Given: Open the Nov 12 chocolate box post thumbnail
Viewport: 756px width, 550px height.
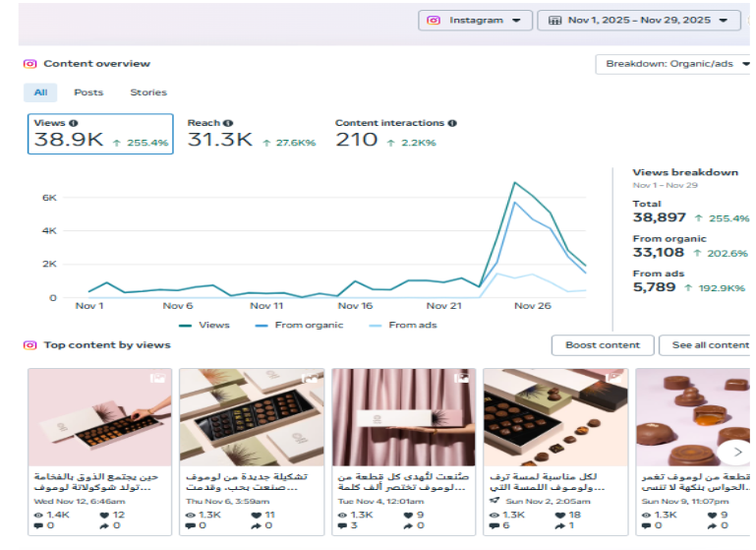Looking at the screenshot, I should 99,417.
